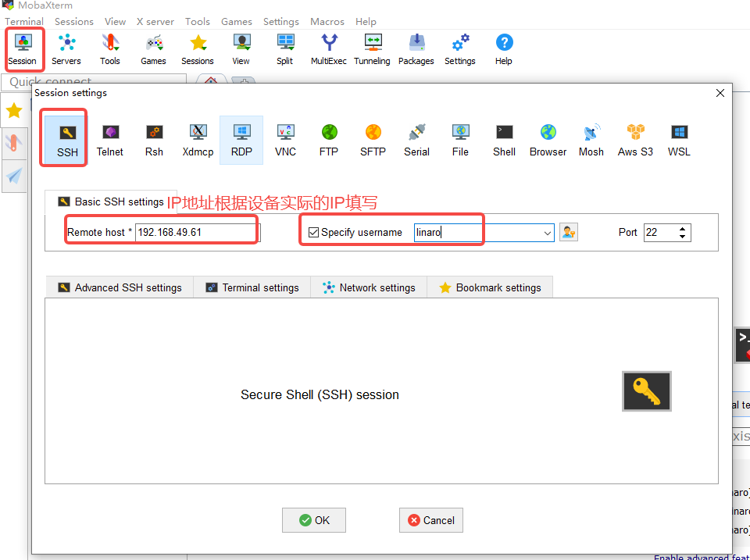Select the Browser session type
Image resolution: width=750 pixels, height=560 pixels.
[548, 140]
